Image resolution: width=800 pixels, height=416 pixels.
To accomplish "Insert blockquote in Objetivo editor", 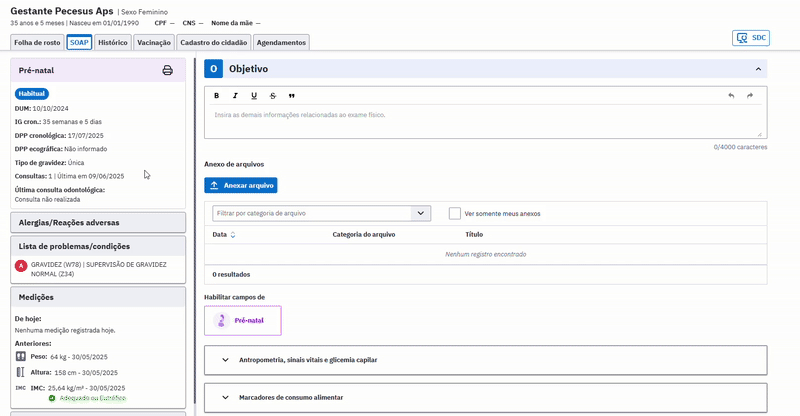I will (292, 96).
